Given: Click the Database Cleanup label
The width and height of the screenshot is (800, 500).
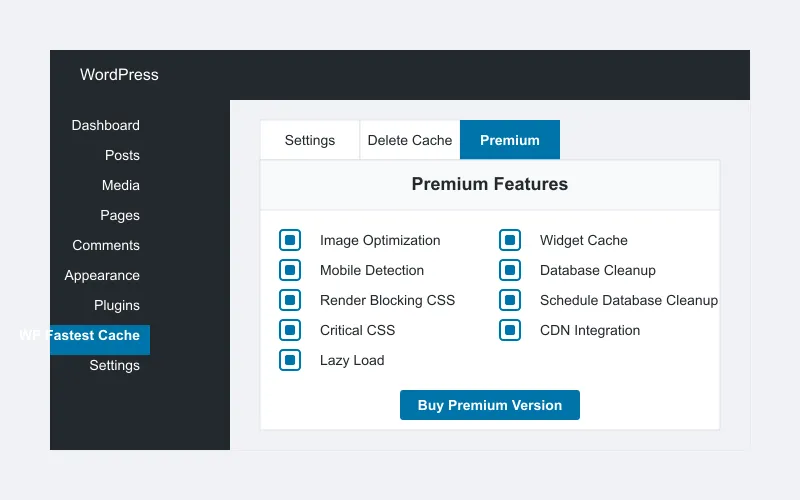Looking at the screenshot, I should click(598, 270).
